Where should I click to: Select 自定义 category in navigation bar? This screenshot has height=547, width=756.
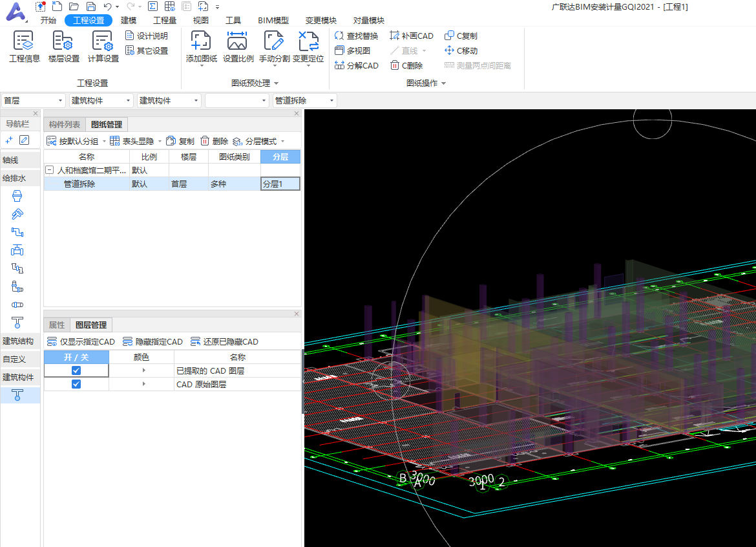point(20,359)
